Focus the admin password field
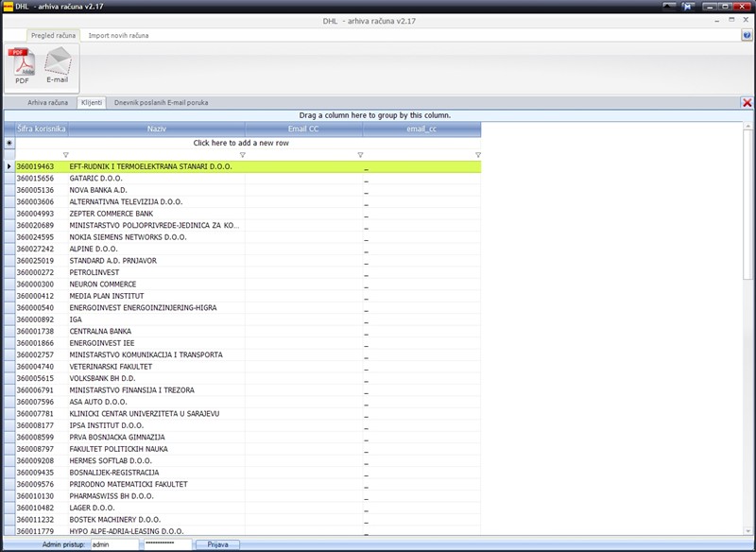Viewport: 756px width, 552px height. pyautogui.click(x=167, y=544)
